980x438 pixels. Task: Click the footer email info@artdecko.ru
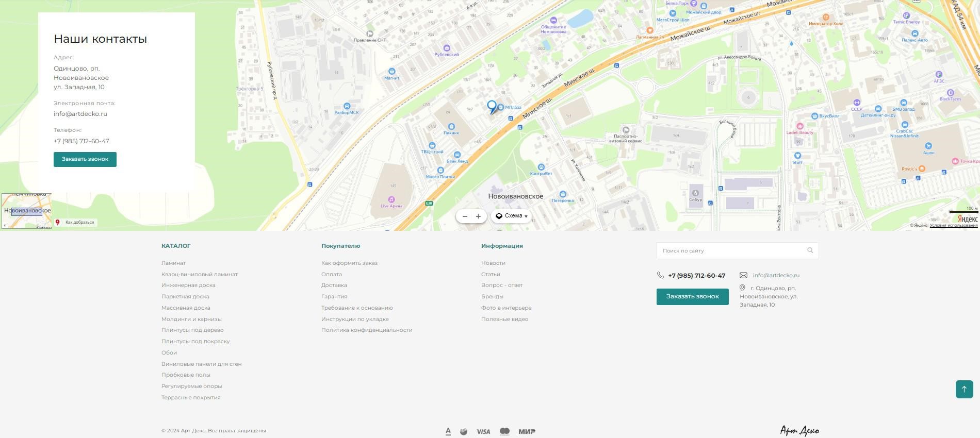pyautogui.click(x=776, y=275)
